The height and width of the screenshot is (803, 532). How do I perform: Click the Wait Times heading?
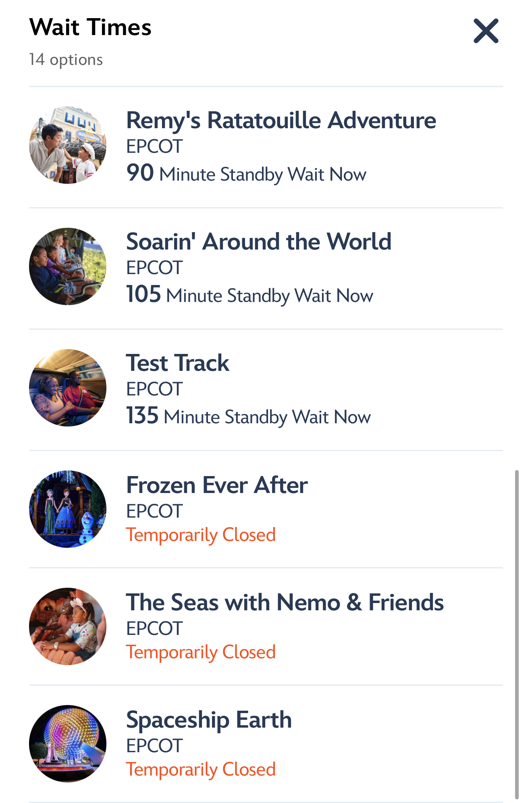(90, 27)
